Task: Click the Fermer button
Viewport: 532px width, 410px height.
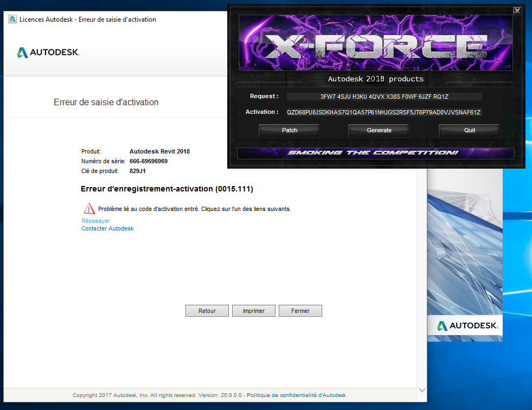Action: (x=300, y=311)
